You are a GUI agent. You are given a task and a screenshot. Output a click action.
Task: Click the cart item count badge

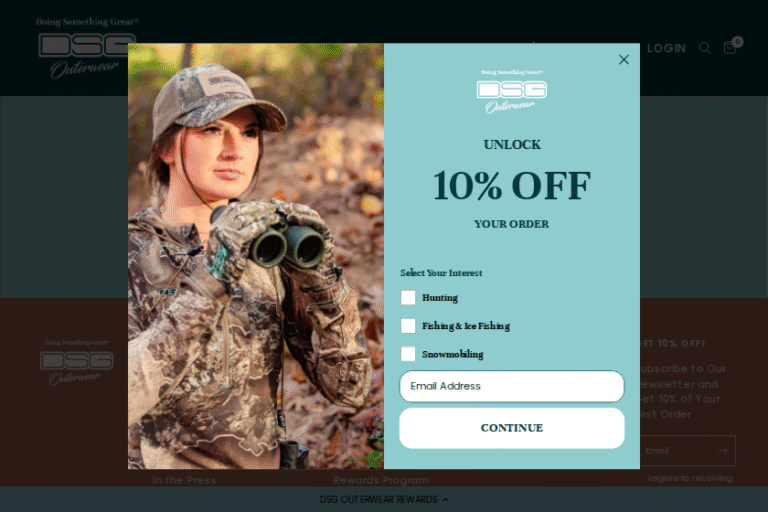738,42
